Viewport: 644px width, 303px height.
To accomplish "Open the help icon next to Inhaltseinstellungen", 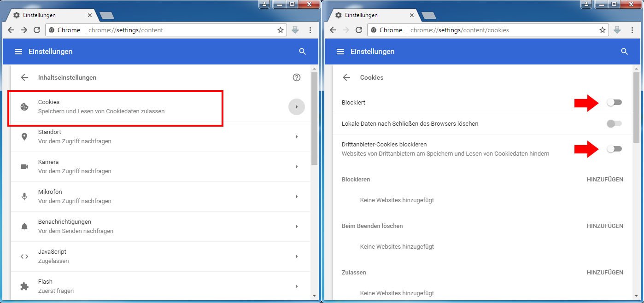I will (297, 77).
